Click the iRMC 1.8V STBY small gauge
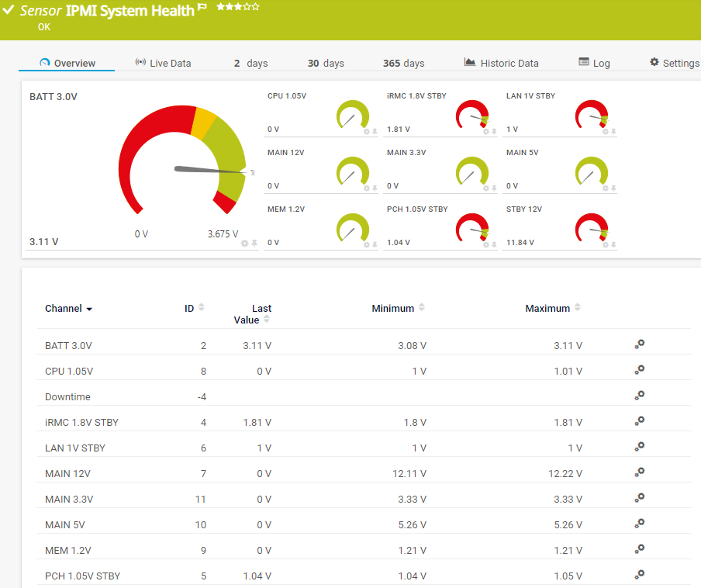The image size is (701, 588). coord(472,116)
